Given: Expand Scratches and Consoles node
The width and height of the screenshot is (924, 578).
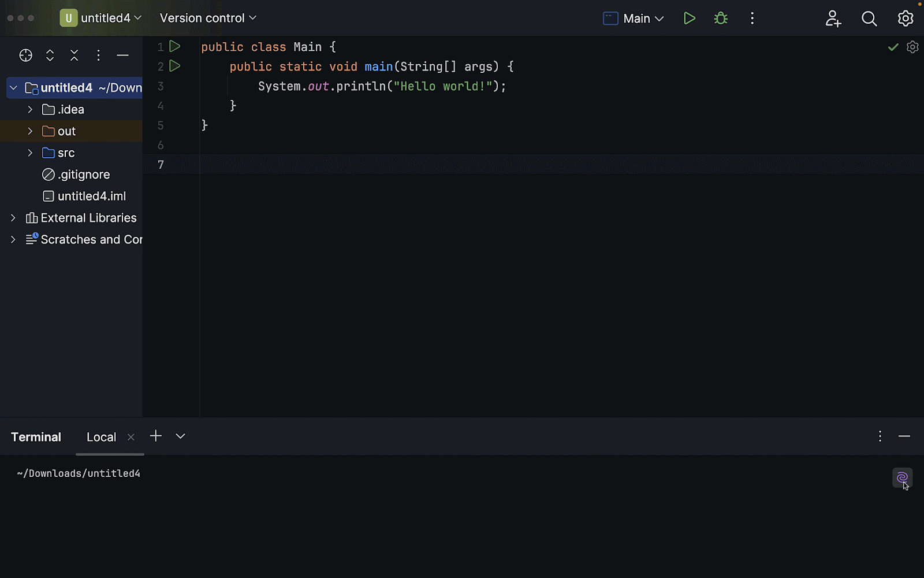Looking at the screenshot, I should click(13, 239).
